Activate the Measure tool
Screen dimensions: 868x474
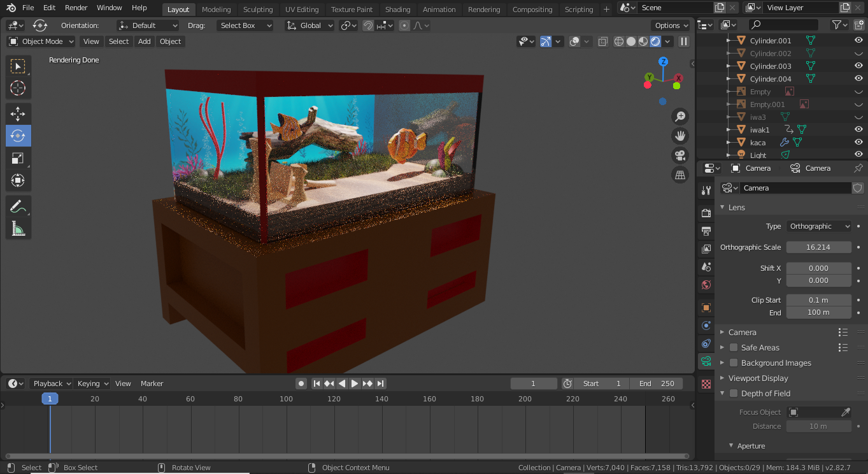click(x=18, y=227)
